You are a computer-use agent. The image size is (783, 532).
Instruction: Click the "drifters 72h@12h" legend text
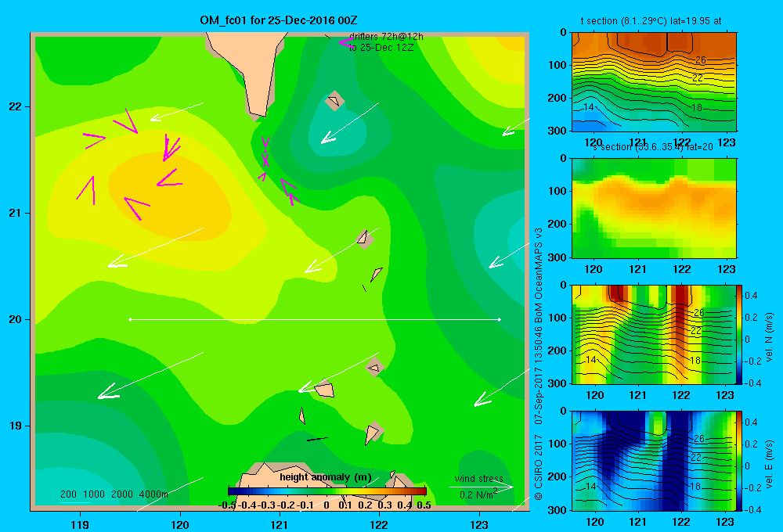(386, 37)
